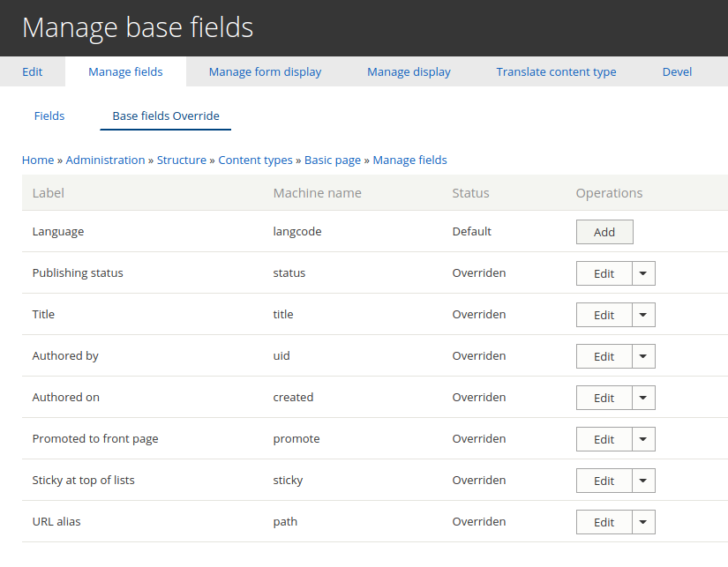Open the Administration breadcrumb link
The width and height of the screenshot is (728, 567).
click(105, 160)
